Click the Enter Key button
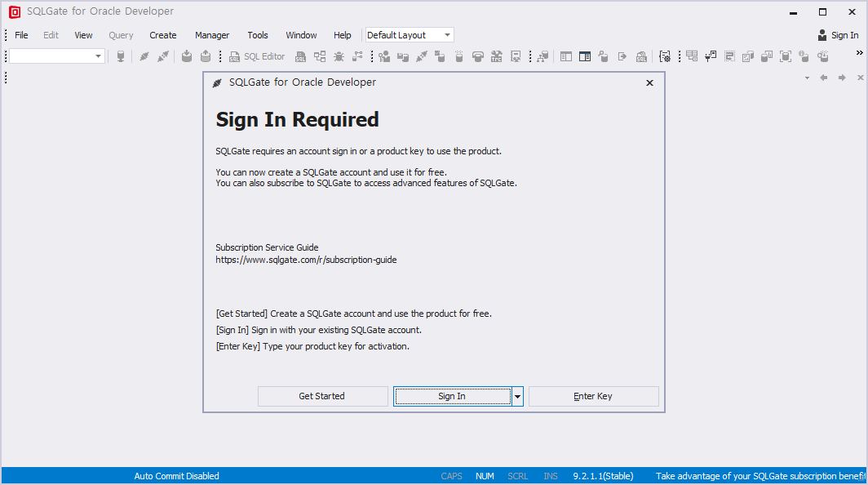Image resolution: width=868 pixels, height=485 pixels. click(593, 396)
